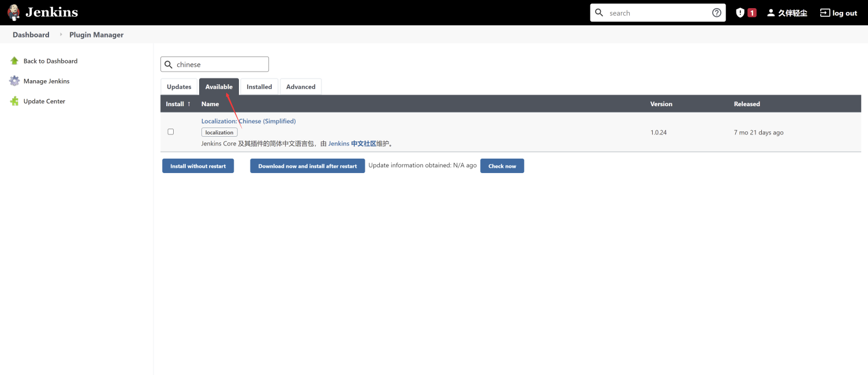Open the Jenkins 中文社区 link
The height and width of the screenshot is (375, 868).
352,144
